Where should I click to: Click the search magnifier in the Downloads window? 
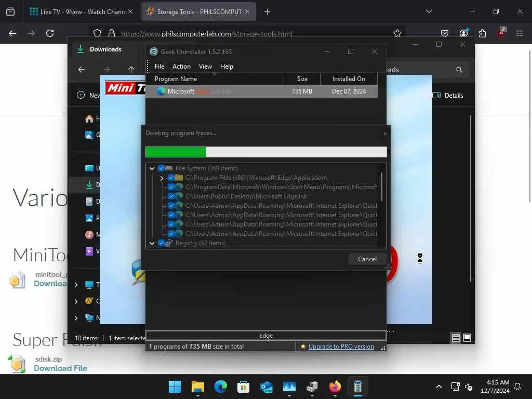459,70
